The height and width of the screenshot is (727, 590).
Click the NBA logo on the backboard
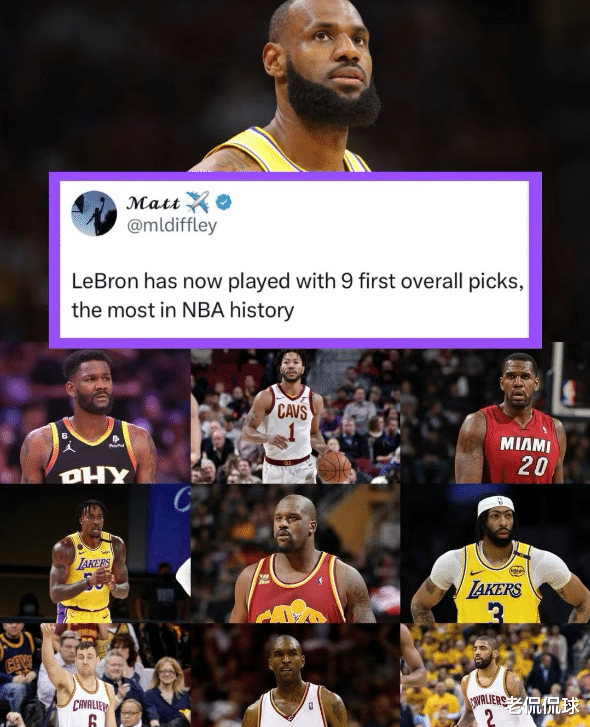point(569,392)
